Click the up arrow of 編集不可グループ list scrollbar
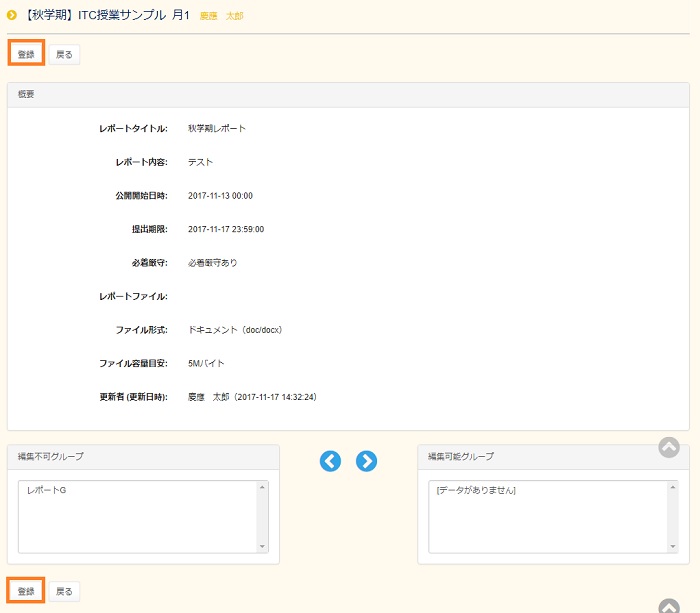The height and width of the screenshot is (613, 700). coord(263,487)
